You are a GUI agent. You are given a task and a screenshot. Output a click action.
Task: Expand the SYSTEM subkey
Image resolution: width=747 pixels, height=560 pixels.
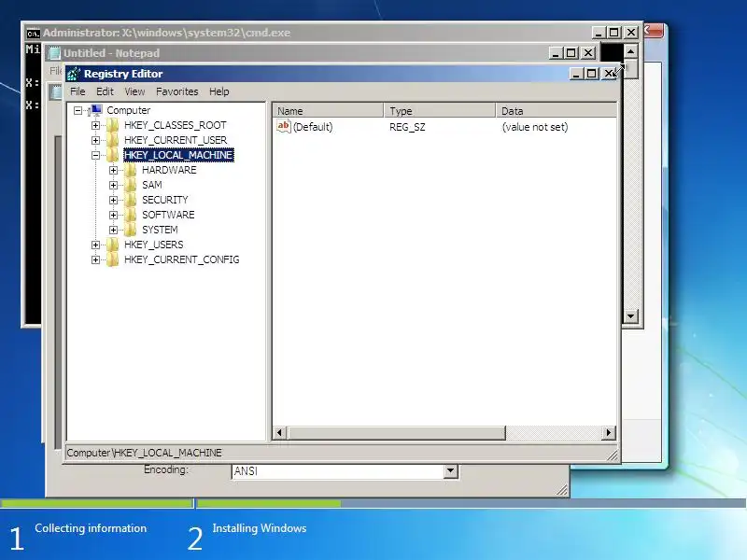pyautogui.click(x=113, y=230)
